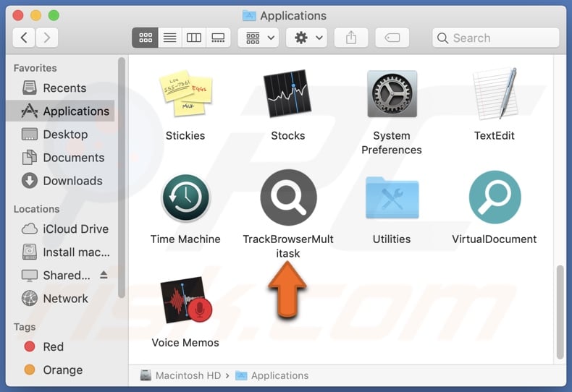Open the Utilities folder icon
Screen dimensions: 572x392
[x=392, y=197]
